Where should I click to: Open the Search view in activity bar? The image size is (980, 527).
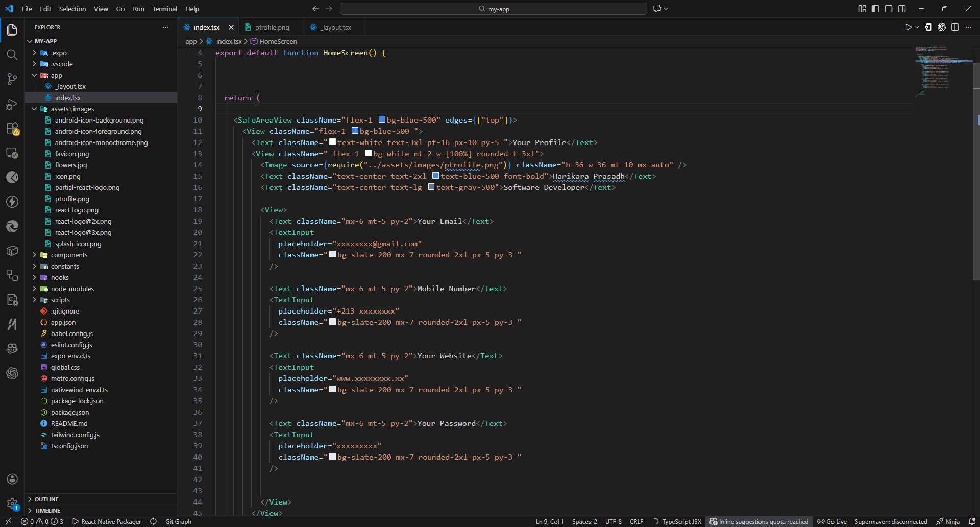click(x=12, y=55)
